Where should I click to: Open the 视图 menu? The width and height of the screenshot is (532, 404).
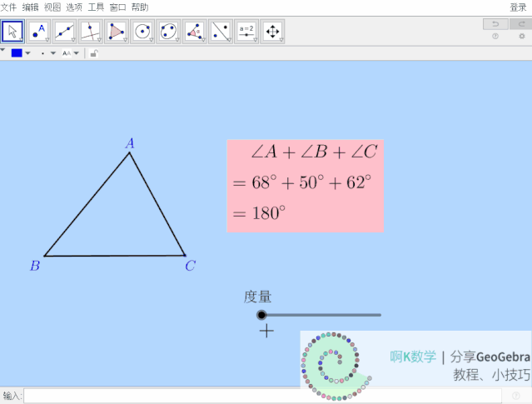coord(52,7)
